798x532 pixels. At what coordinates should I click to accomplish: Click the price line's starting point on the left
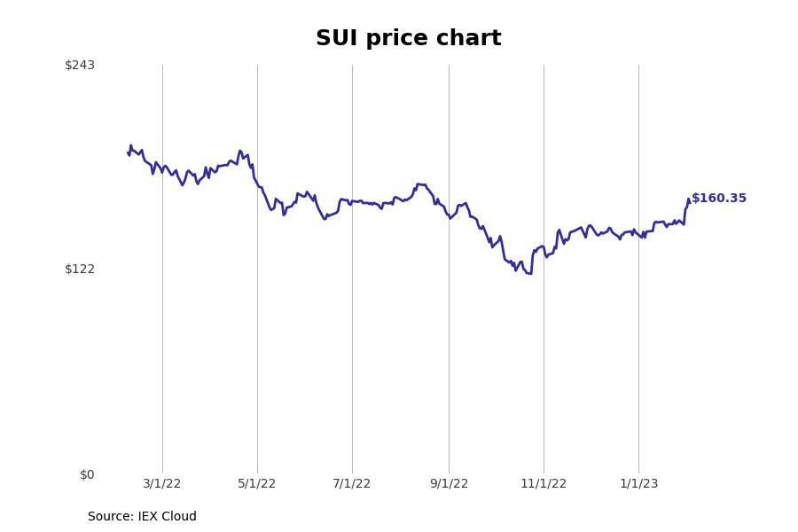[x=128, y=153]
